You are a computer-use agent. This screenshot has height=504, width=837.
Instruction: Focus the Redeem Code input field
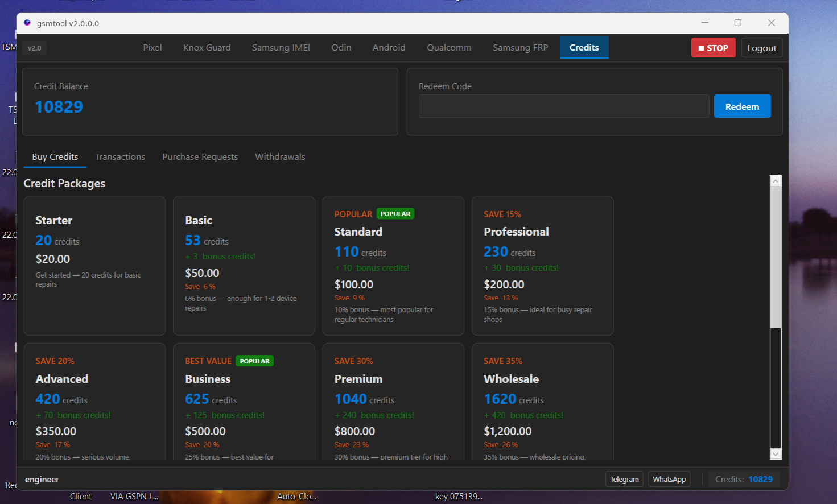564,106
